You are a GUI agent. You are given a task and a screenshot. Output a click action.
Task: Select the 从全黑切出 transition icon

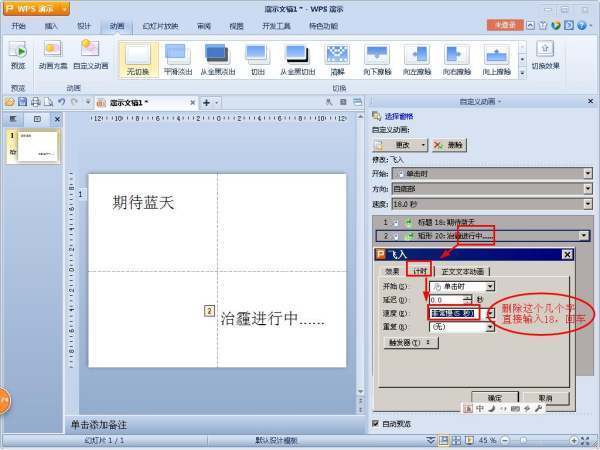pyautogui.click(x=296, y=54)
